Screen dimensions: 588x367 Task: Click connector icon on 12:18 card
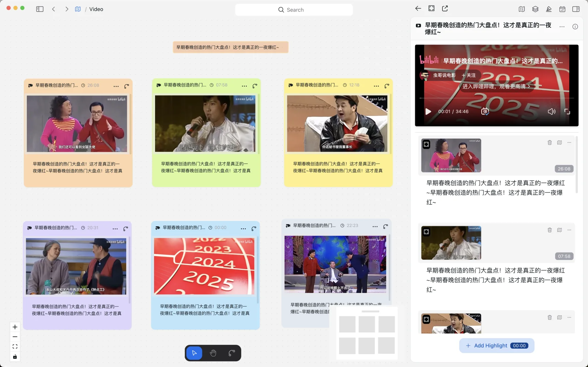pyautogui.click(x=387, y=86)
